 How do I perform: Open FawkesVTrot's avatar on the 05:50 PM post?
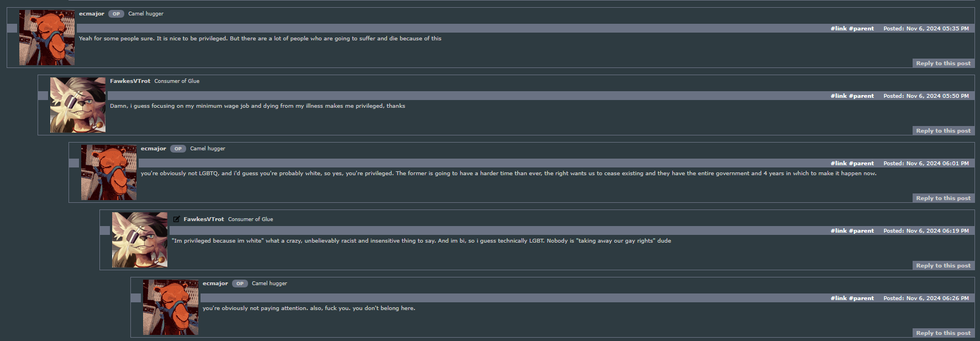tap(77, 104)
